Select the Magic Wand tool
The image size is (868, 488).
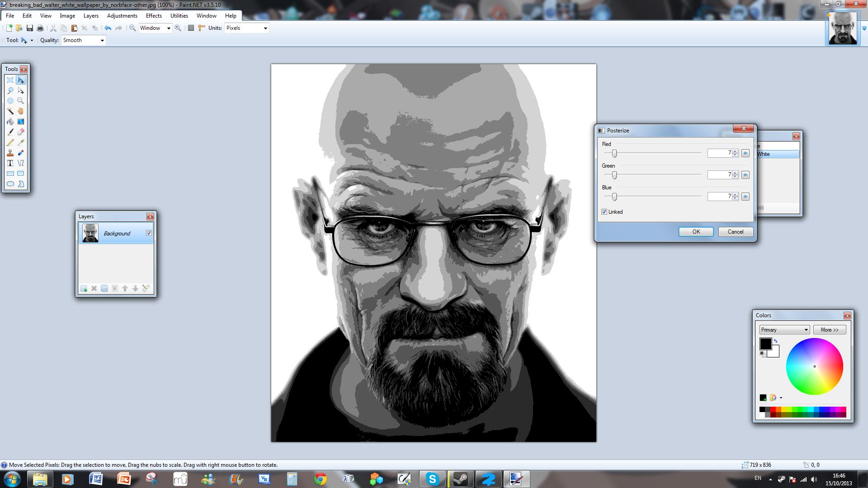[x=10, y=111]
